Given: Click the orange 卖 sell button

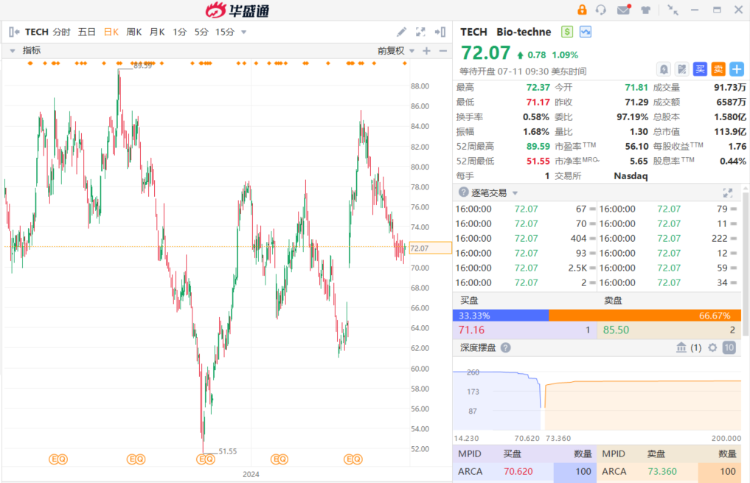Looking at the screenshot, I should [x=718, y=69].
